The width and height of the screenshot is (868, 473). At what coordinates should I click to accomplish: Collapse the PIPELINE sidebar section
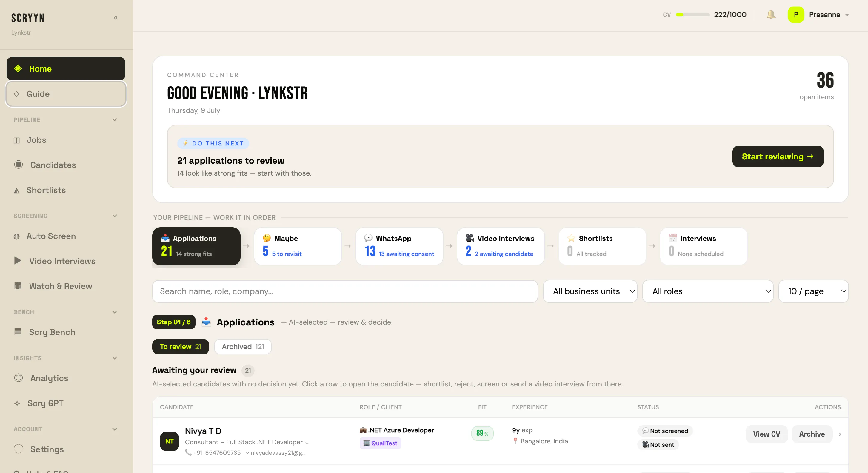pyautogui.click(x=115, y=120)
